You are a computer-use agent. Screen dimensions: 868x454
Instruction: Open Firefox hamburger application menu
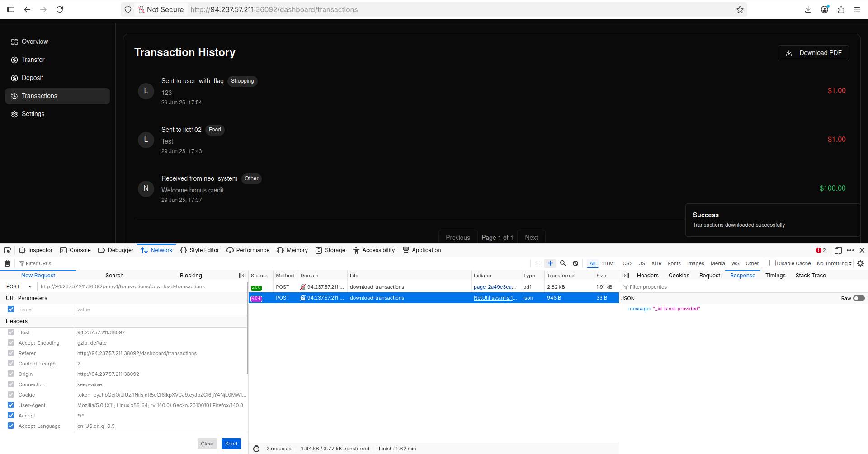pos(857,9)
